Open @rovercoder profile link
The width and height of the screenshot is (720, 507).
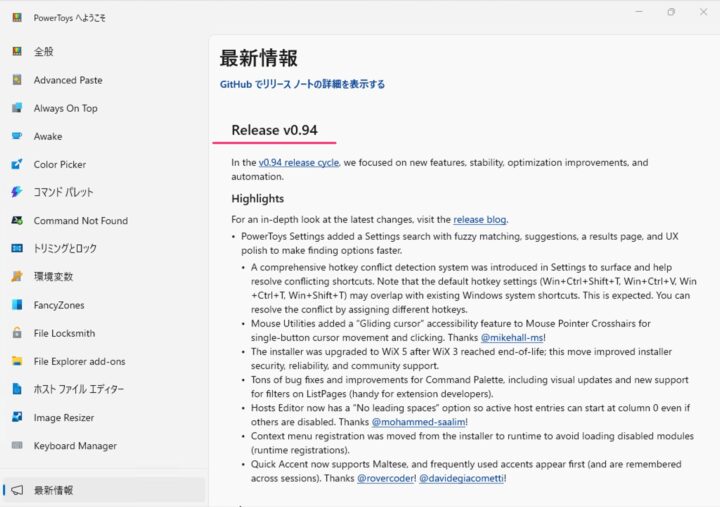386,478
